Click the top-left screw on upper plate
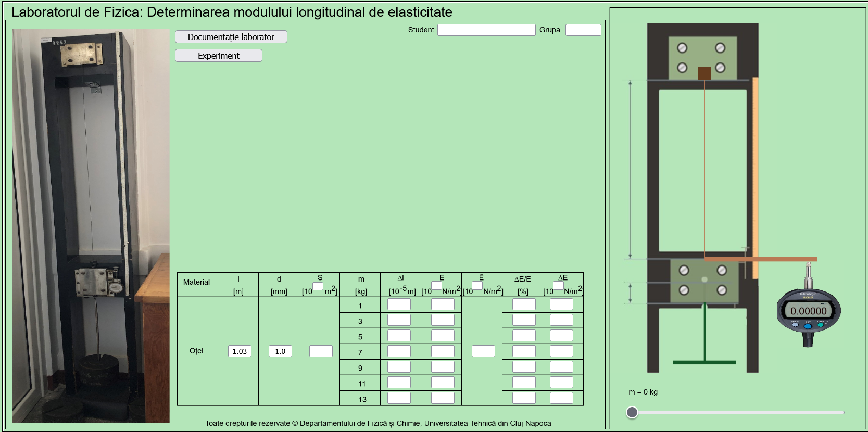Viewport: 868px width, 432px height. (x=682, y=48)
